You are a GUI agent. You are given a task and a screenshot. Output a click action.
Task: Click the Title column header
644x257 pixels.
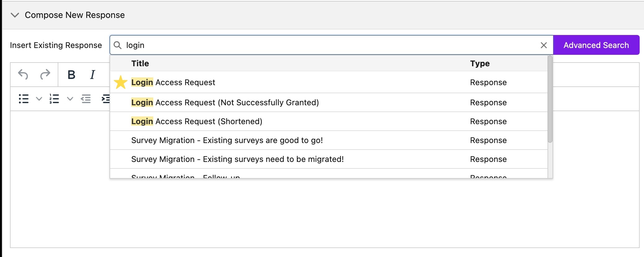[x=140, y=63]
